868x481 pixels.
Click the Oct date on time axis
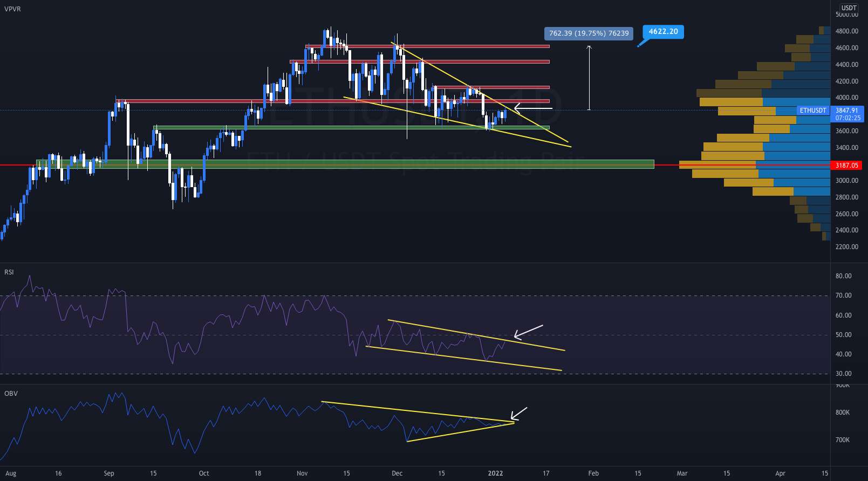pyautogui.click(x=204, y=473)
